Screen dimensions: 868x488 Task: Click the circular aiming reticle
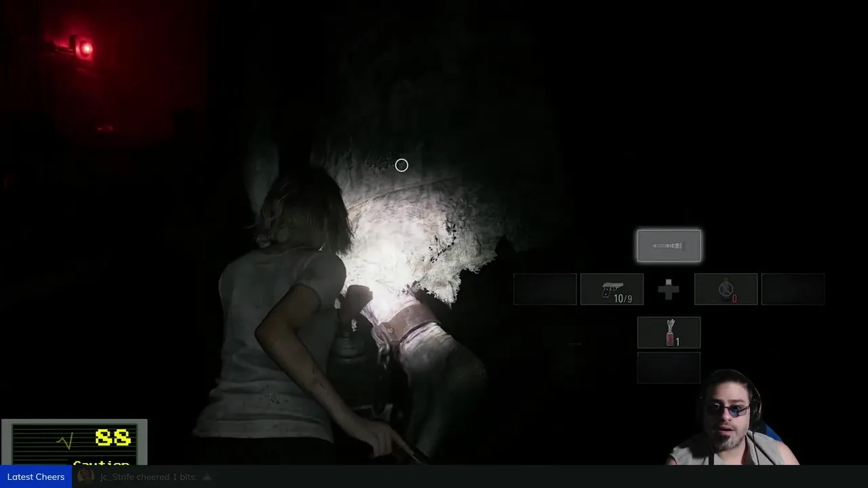(x=401, y=165)
